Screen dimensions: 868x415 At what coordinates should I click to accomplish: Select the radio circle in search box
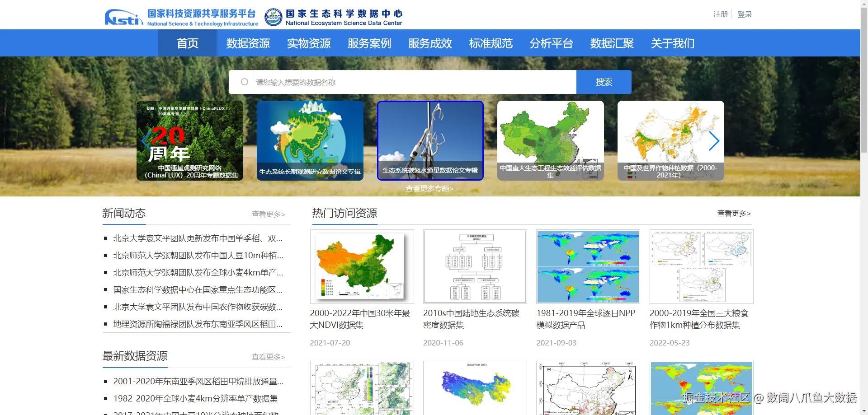tap(245, 82)
